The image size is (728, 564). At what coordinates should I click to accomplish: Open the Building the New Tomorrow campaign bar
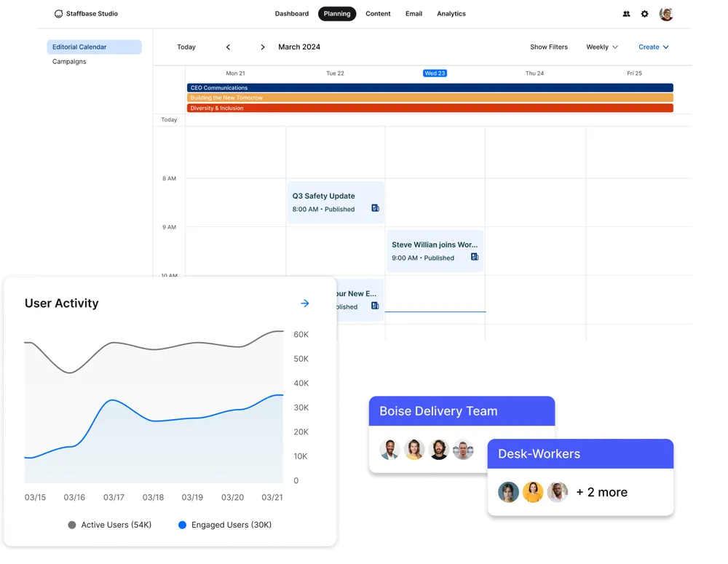[x=430, y=98]
